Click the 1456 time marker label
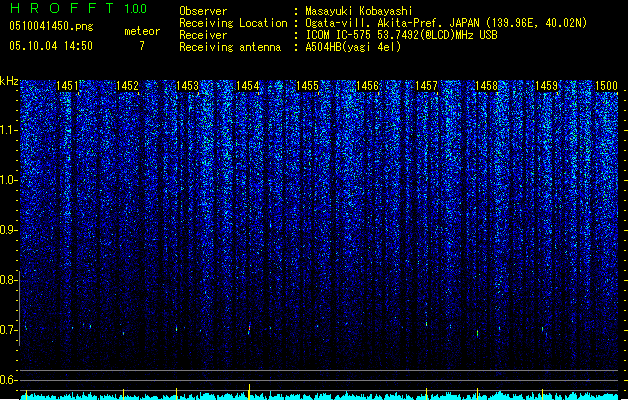629x400 pixels. point(367,86)
